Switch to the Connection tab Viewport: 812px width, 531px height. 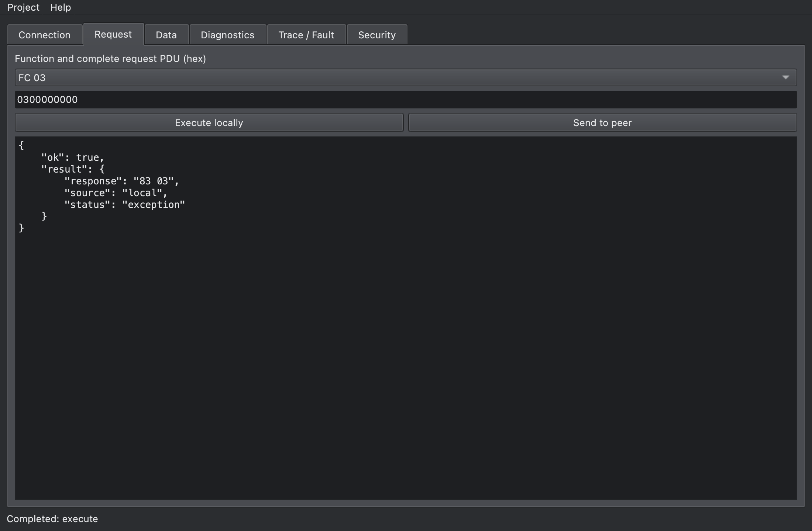[45, 35]
